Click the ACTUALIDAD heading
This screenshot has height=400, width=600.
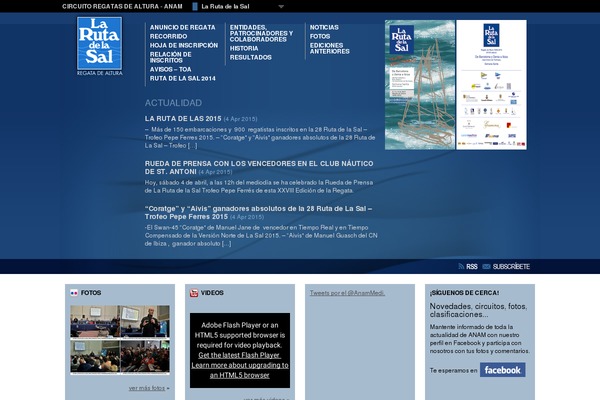tap(173, 103)
